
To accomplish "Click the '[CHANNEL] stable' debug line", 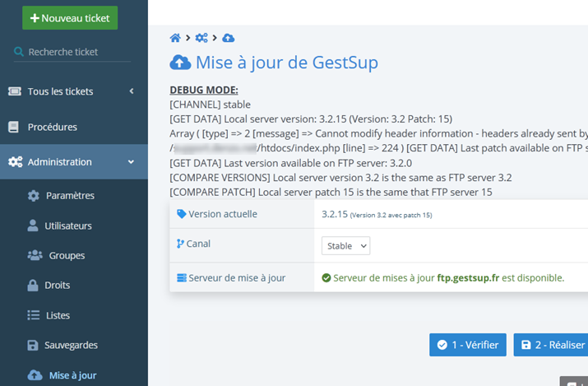I will [210, 105].
